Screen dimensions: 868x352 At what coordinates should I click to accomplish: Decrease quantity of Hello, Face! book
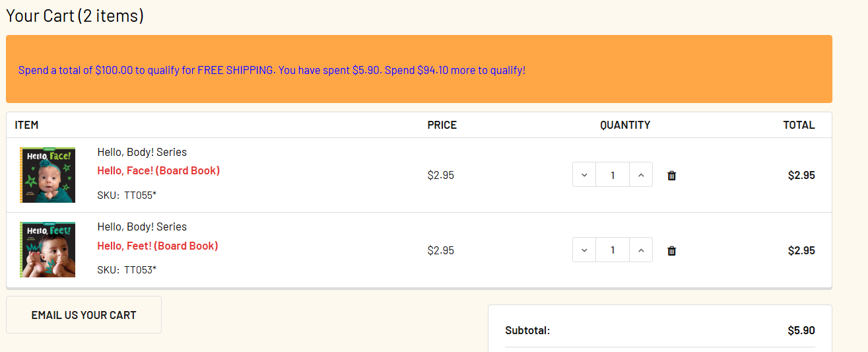point(584,175)
